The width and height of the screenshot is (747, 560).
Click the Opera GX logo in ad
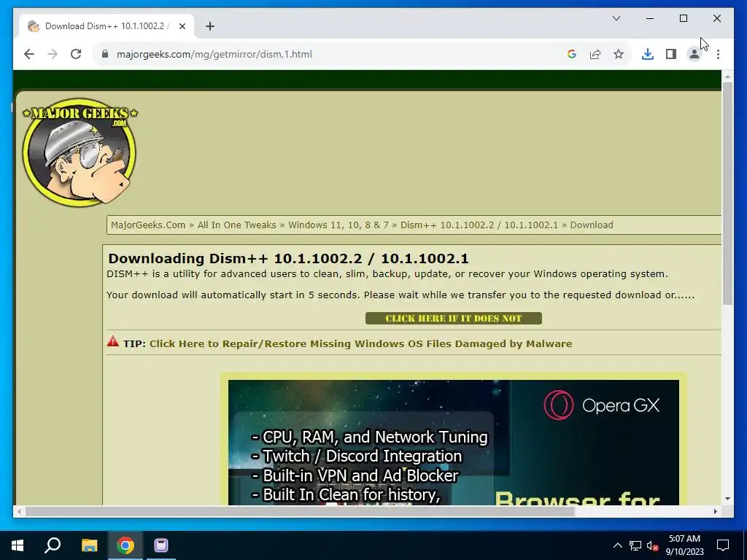pos(602,405)
